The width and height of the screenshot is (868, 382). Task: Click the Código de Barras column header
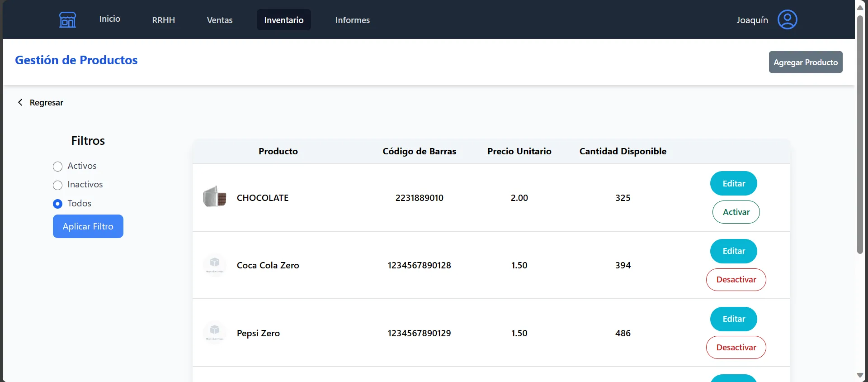click(x=420, y=151)
